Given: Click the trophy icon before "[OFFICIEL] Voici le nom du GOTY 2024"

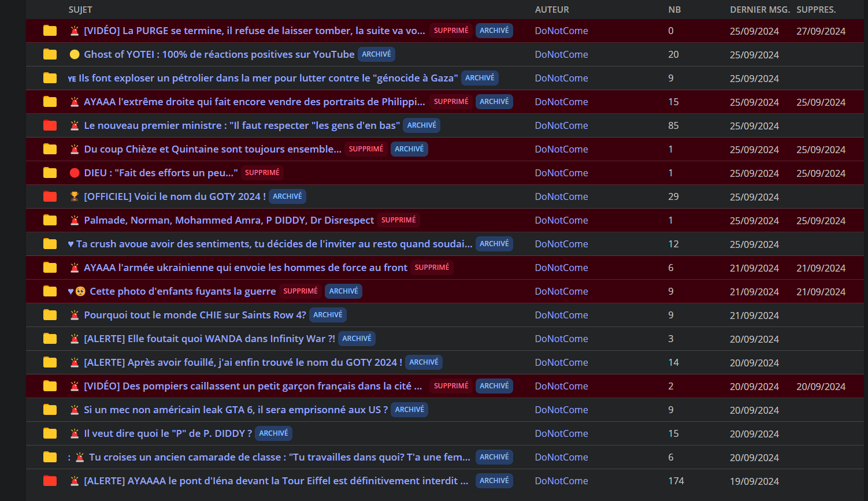Looking at the screenshot, I should point(75,196).
